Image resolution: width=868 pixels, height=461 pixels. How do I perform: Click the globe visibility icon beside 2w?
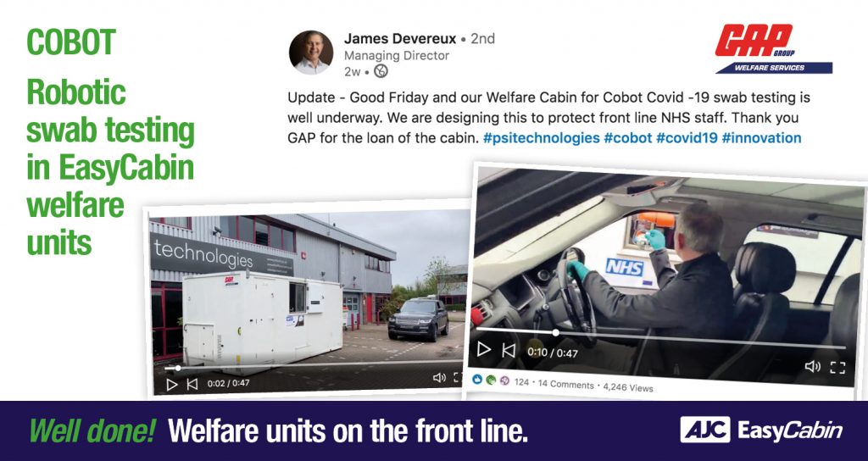click(381, 71)
